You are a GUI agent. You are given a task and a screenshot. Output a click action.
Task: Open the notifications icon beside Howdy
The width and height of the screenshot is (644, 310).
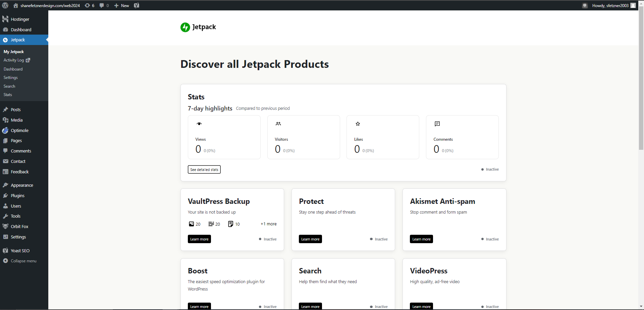click(x=585, y=5)
